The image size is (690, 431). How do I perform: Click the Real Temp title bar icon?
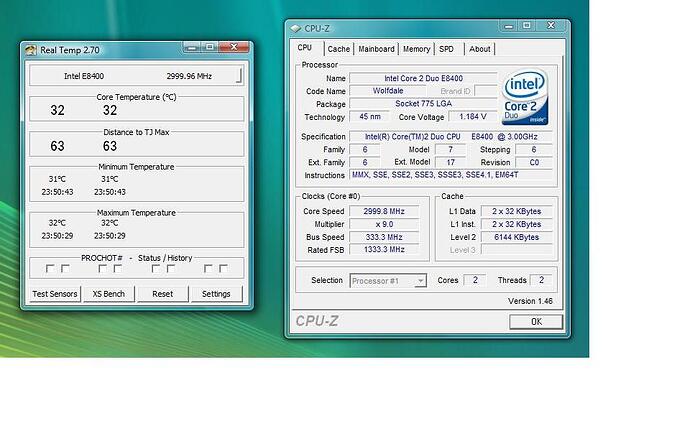pyautogui.click(x=31, y=50)
